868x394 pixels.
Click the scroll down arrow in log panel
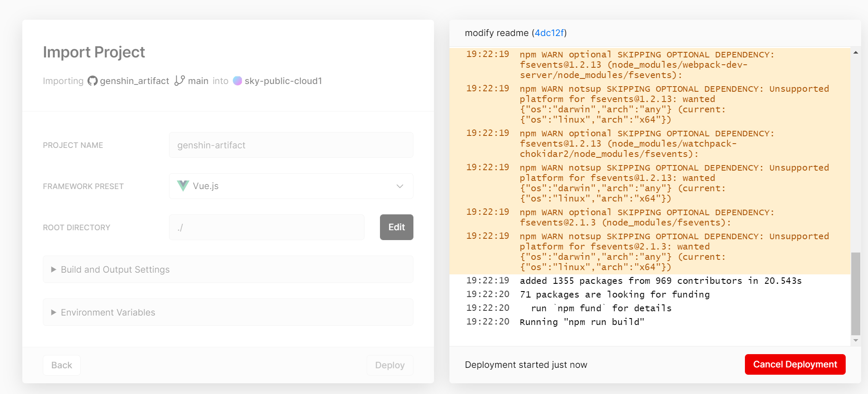[x=856, y=340]
